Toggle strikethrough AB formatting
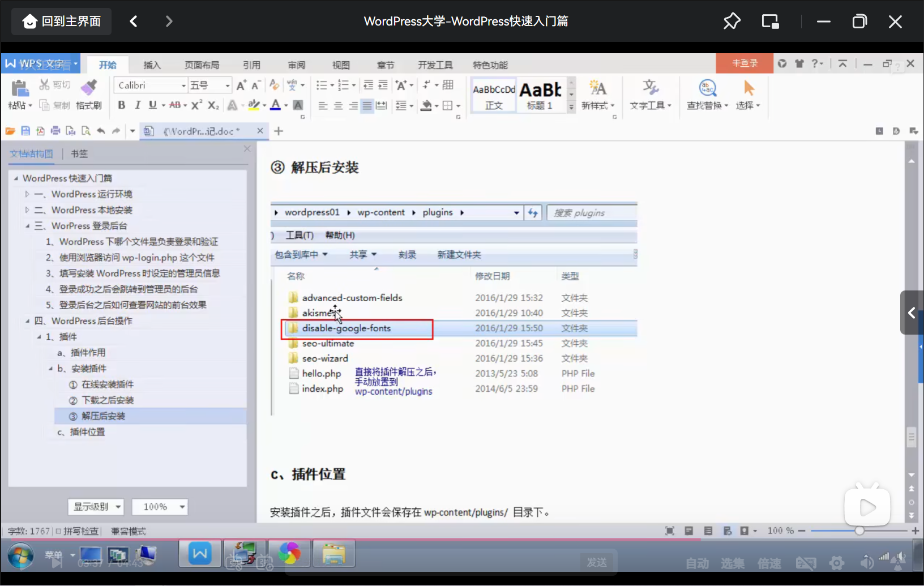Image resolution: width=924 pixels, height=586 pixels. pos(175,105)
